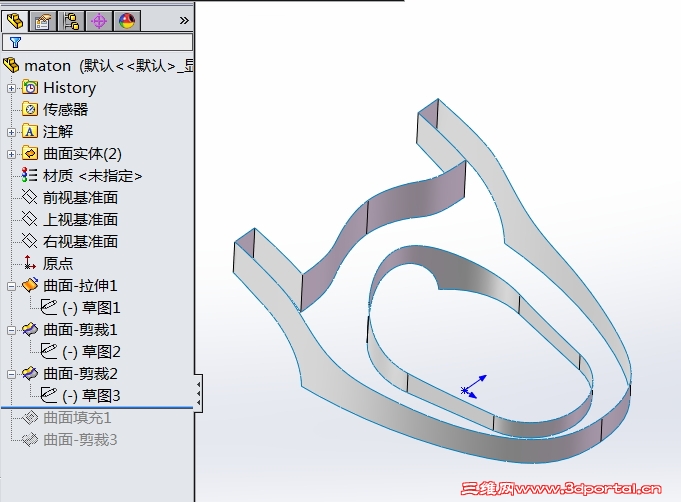Select the 前视基准面 front plane
Viewport: 681px width, 502px height.
pos(80,198)
